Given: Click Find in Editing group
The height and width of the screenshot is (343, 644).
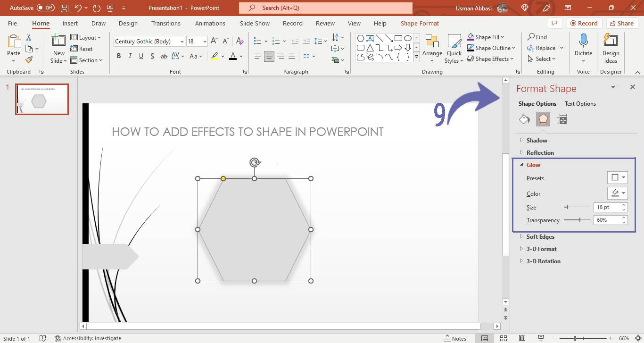Looking at the screenshot, I should (537, 37).
